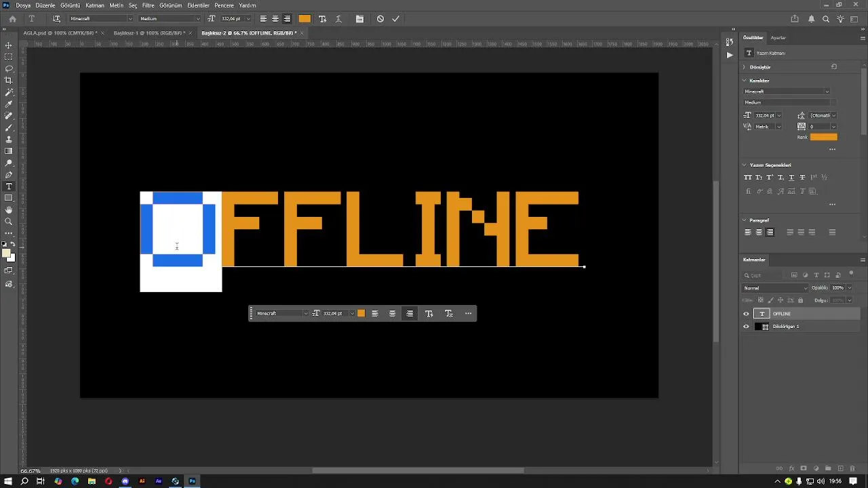Hide the OFFLINE text layer

pos(747,314)
